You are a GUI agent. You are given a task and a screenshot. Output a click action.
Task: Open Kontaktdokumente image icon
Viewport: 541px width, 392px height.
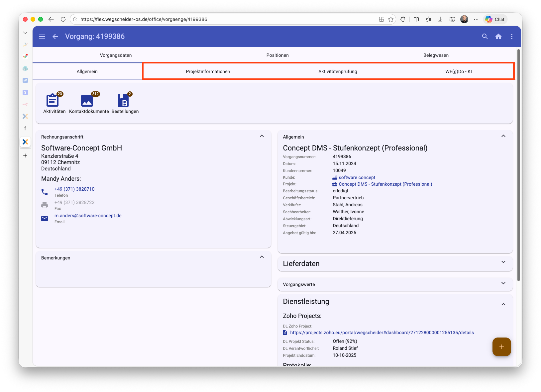pyautogui.click(x=87, y=101)
